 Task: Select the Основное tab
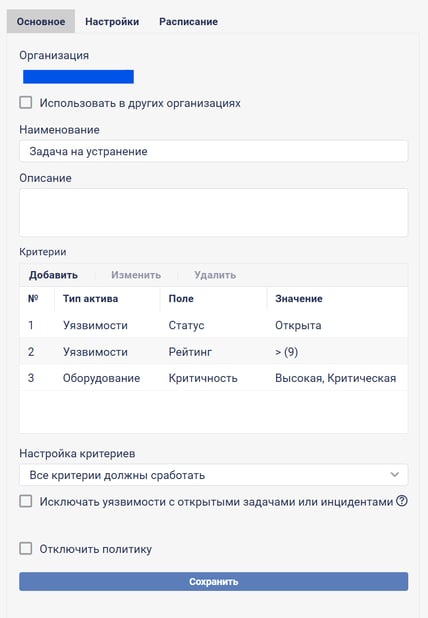click(x=41, y=21)
